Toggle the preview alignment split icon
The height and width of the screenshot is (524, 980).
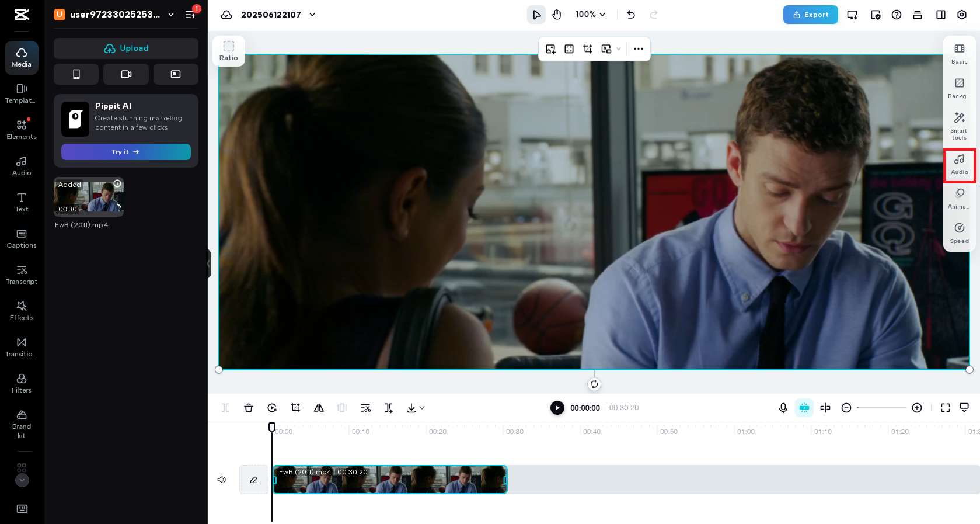[825, 408]
